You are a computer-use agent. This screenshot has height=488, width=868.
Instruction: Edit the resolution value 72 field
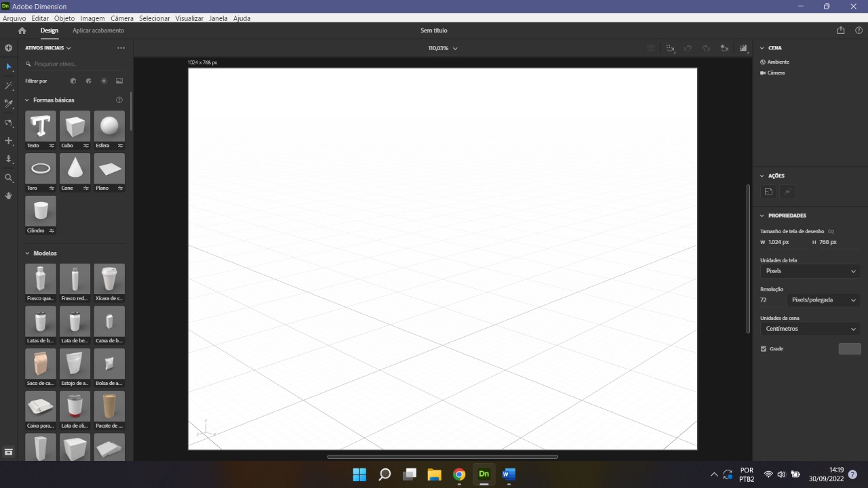click(x=772, y=300)
